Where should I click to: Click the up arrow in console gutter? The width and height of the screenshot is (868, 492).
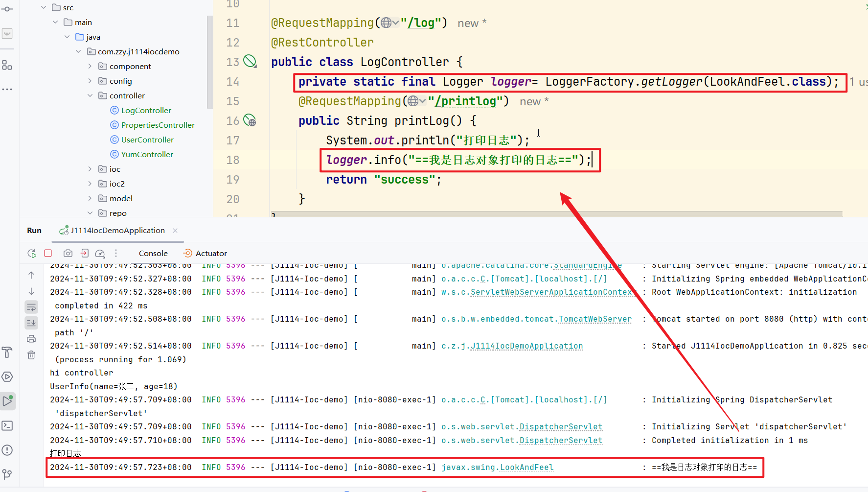[x=31, y=275]
